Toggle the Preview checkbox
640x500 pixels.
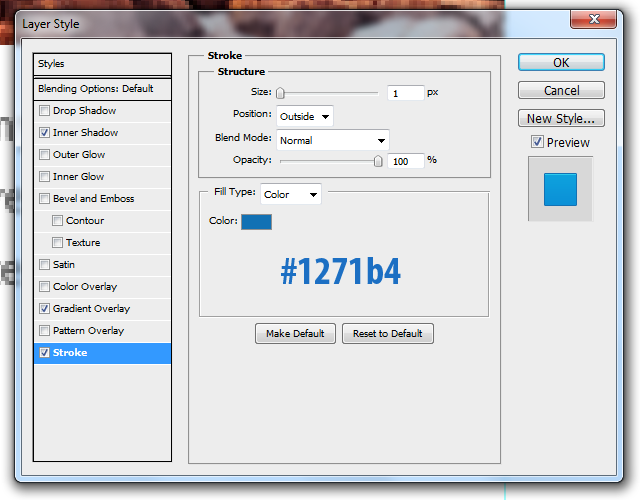tap(537, 142)
